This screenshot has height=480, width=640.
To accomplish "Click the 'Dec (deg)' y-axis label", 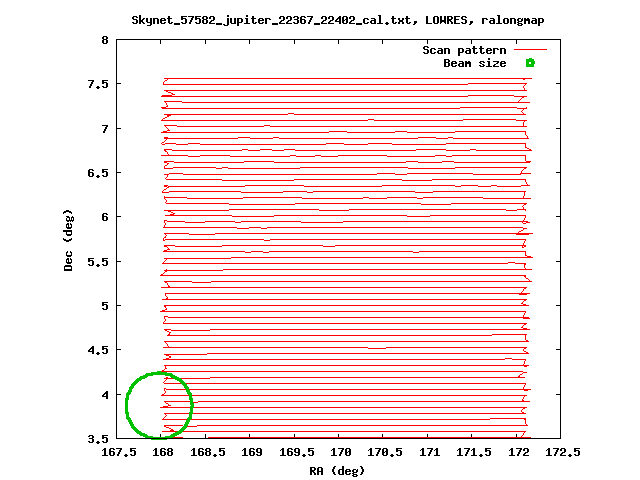I will tap(68, 240).
